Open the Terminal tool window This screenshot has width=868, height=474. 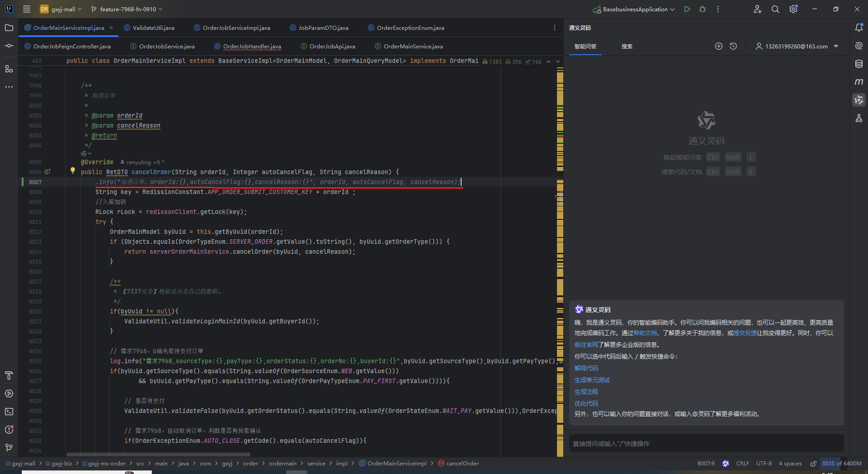pos(9,412)
